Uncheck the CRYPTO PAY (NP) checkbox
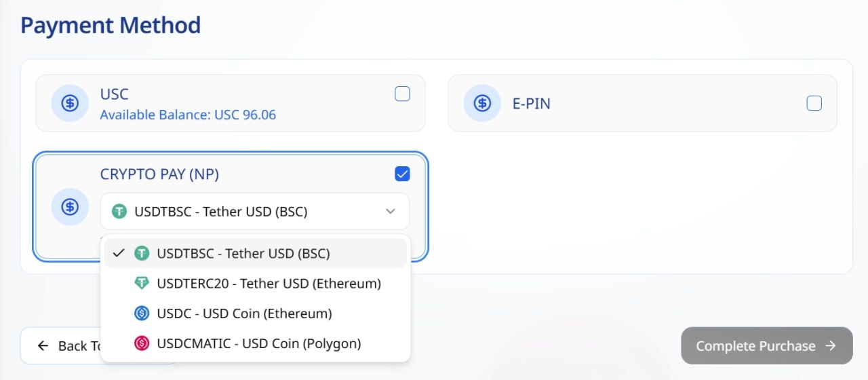Screen dimensions: 868x380 [402, 174]
